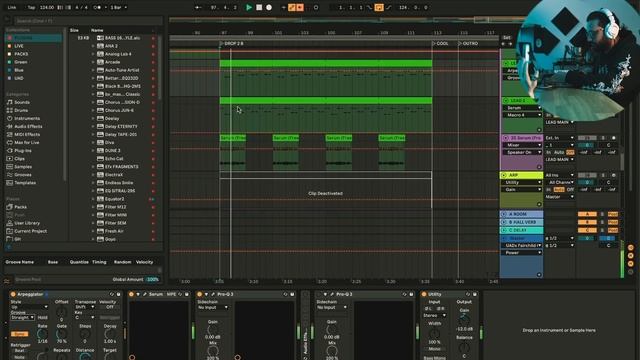Open the Arpeggiator Style dropdown

click(x=29, y=307)
